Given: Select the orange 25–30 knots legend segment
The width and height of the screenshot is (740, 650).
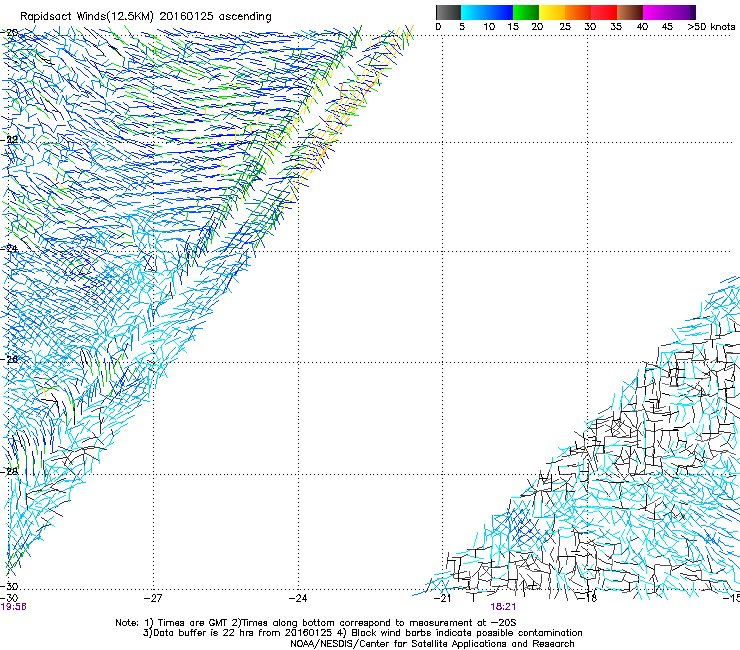Looking at the screenshot, I should (x=578, y=12).
